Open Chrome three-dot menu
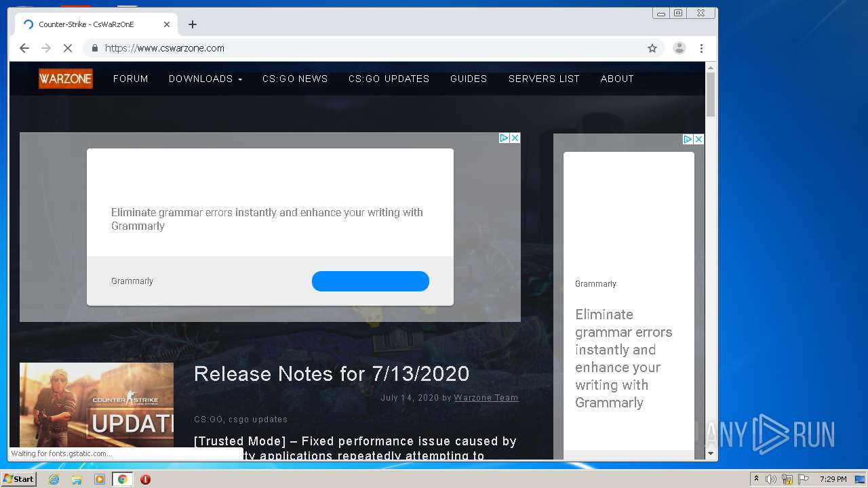The image size is (868, 488). click(x=701, y=48)
